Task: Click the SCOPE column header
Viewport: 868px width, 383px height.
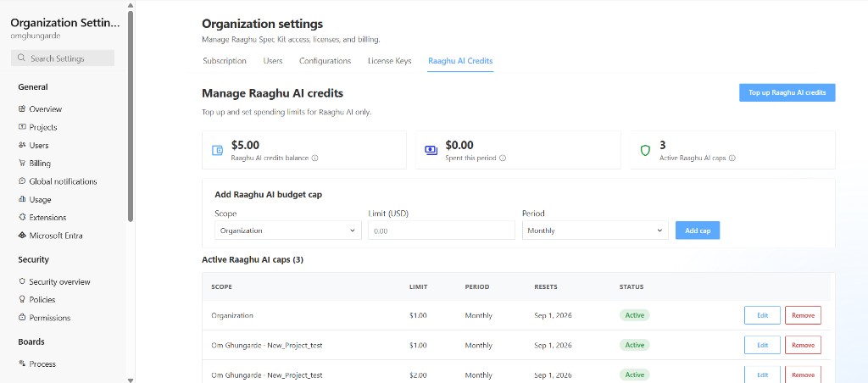Action: 221,286
